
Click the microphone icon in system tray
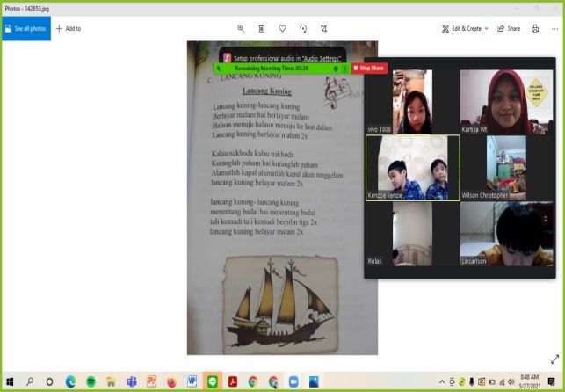[x=471, y=381]
